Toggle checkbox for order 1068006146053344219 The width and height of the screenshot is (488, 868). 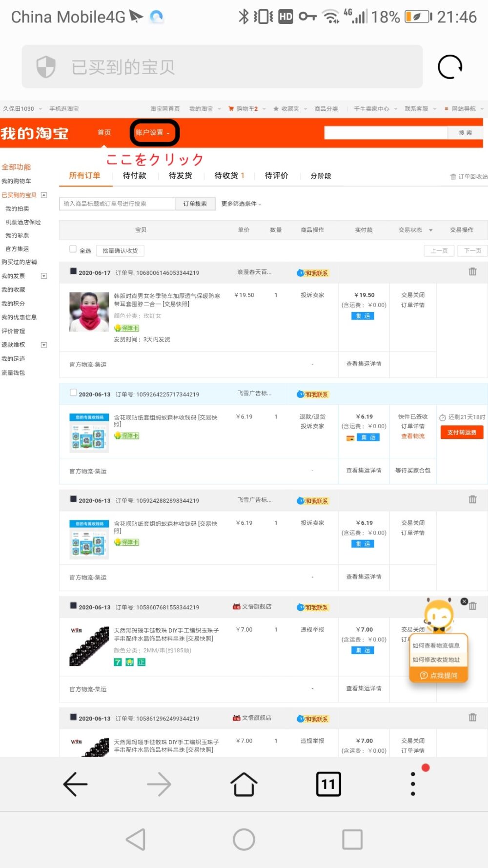[x=73, y=271]
